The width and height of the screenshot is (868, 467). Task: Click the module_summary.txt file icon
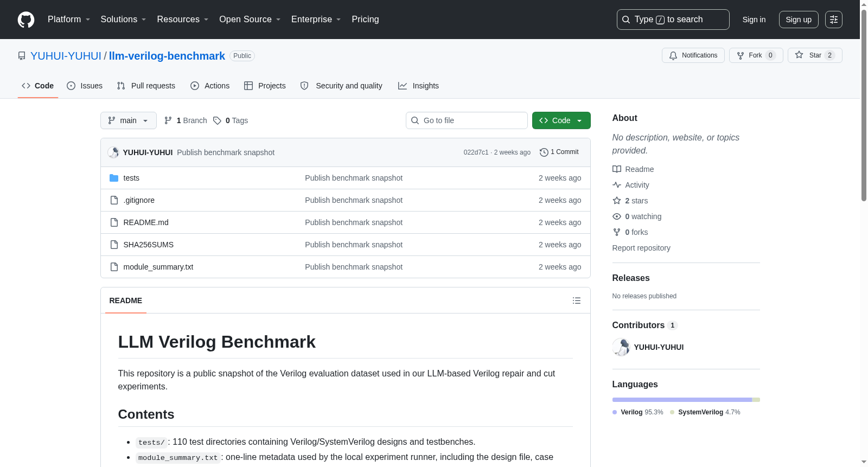pyautogui.click(x=114, y=267)
